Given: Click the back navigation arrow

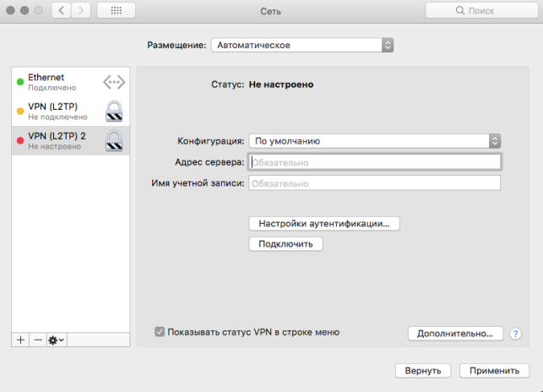Looking at the screenshot, I should (x=62, y=11).
